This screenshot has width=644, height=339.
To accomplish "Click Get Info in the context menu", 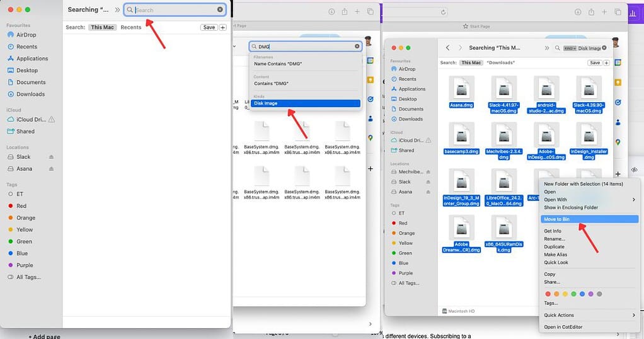I will 553,231.
